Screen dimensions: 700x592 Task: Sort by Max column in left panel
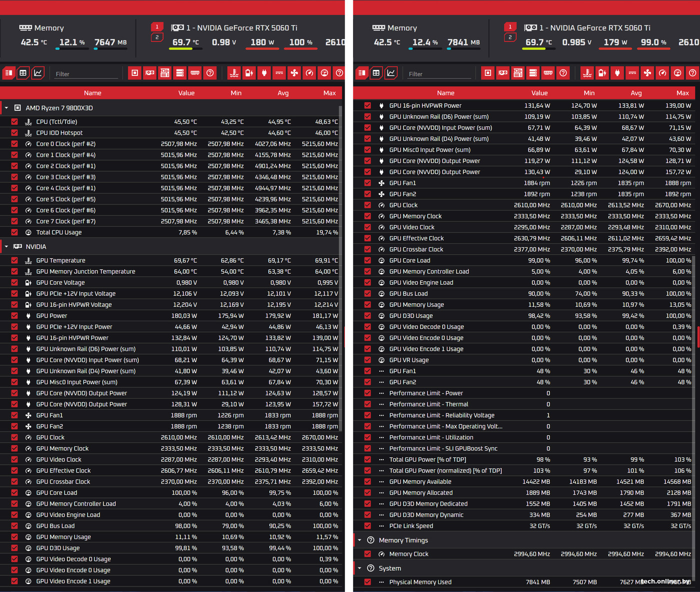329,93
